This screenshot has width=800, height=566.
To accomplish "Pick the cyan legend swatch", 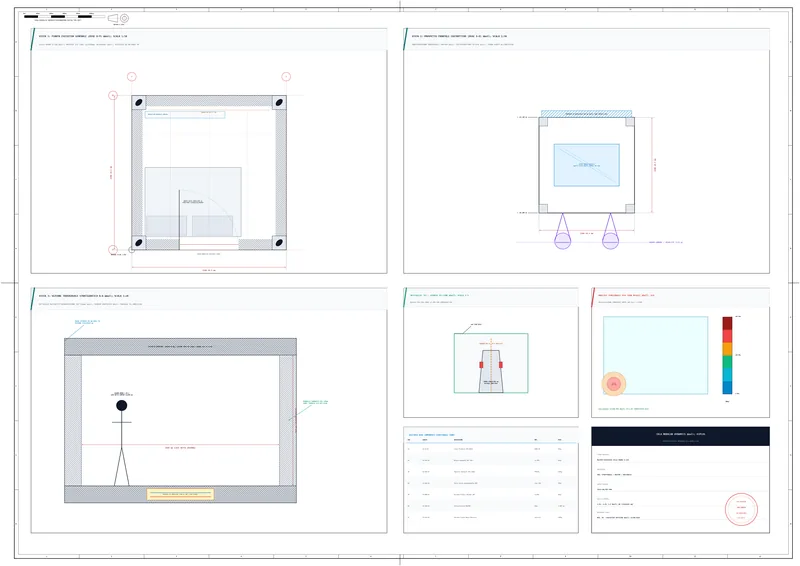I will pyautogui.click(x=728, y=375).
